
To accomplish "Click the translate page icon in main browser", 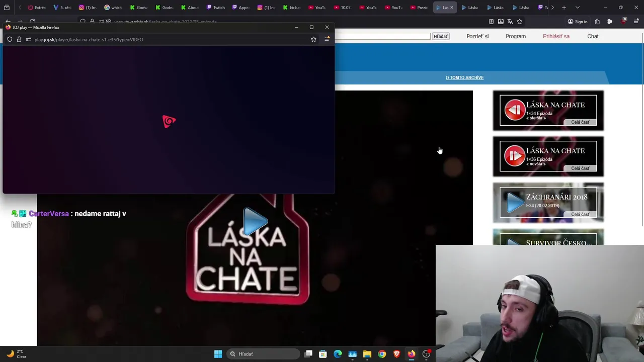I will (x=510, y=22).
